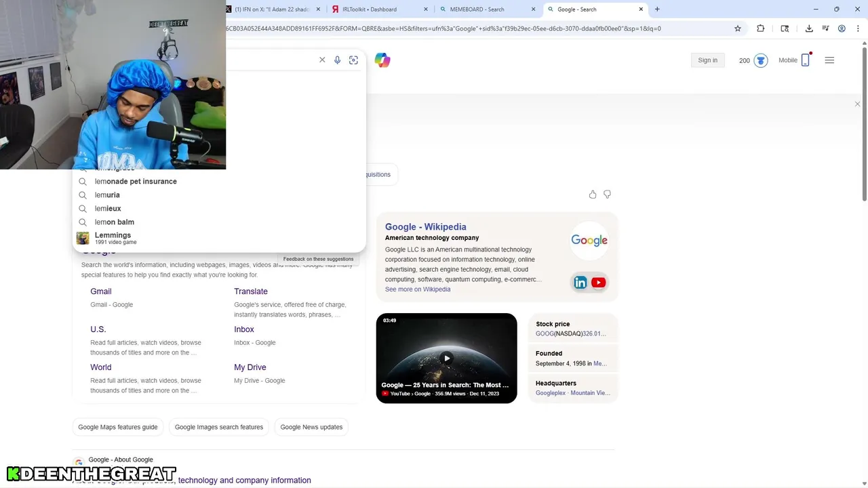Open the Inbox sitelink
This screenshot has height=488, width=868.
pos(244,329)
